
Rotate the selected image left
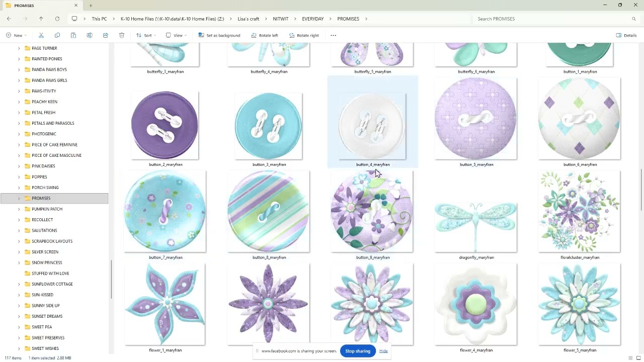(x=264, y=35)
